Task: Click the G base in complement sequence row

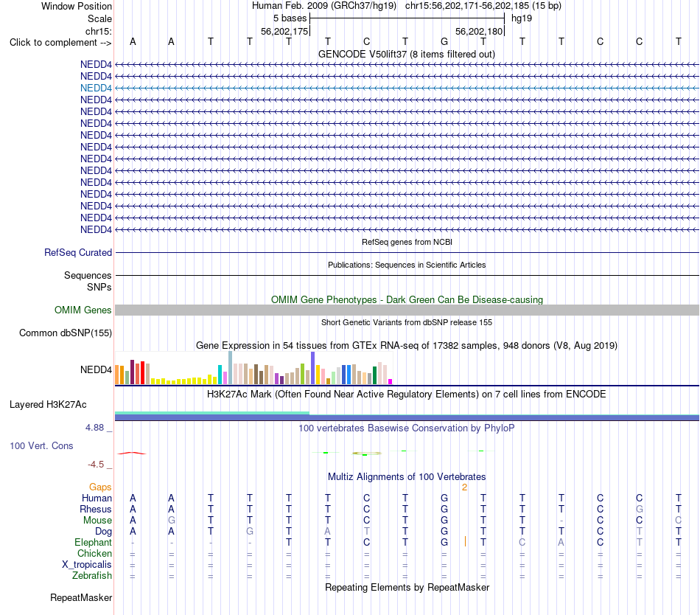Action: point(444,41)
